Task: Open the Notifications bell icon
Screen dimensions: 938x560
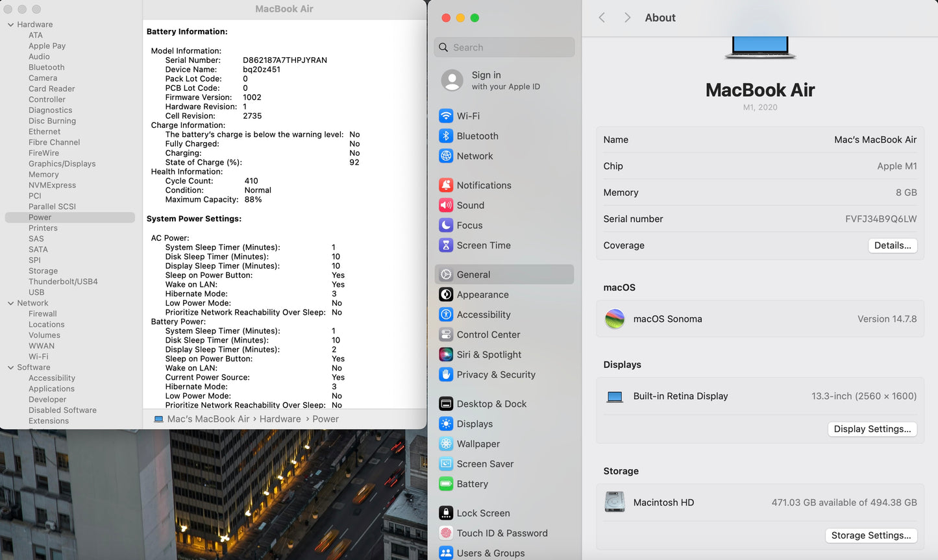Action: pos(446,186)
